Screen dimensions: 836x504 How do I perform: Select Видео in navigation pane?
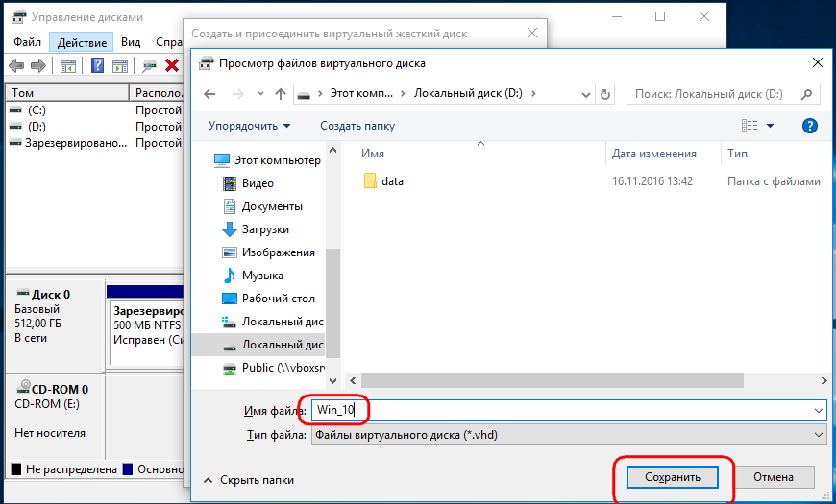[247, 183]
